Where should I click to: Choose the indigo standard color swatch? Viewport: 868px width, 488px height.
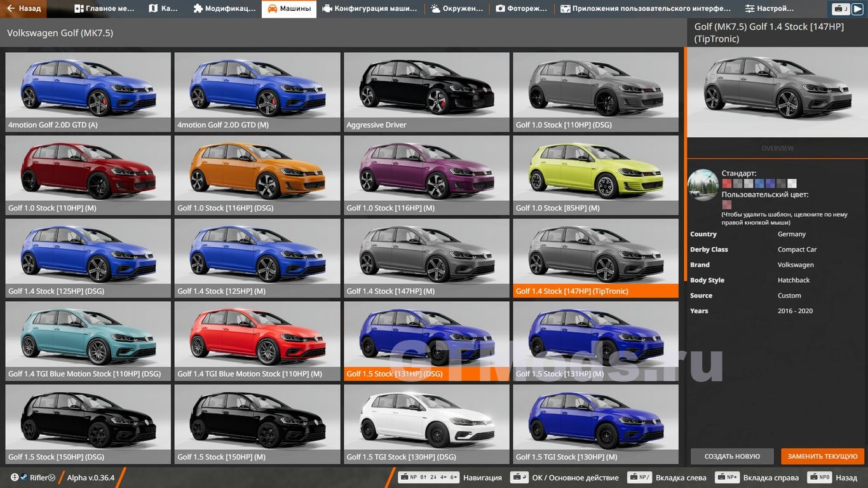click(770, 183)
